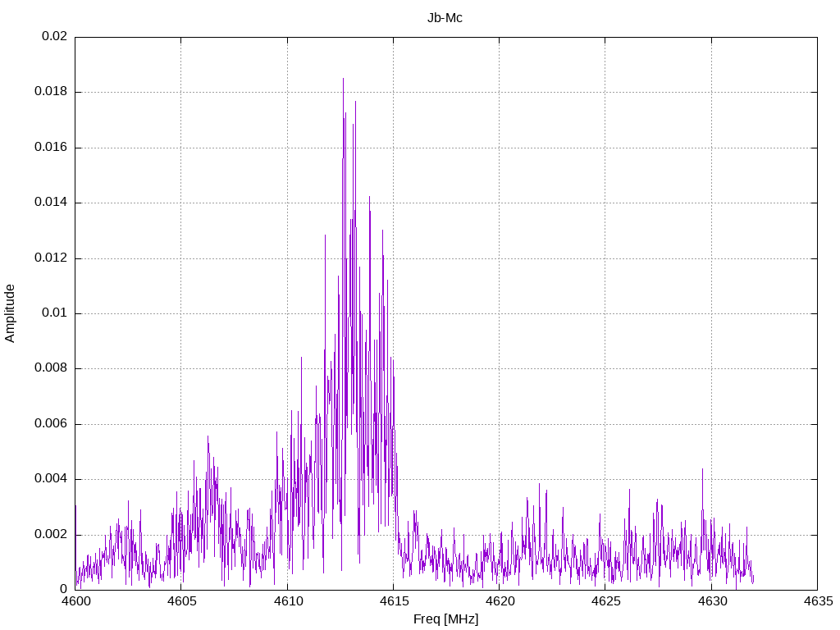Click the y-axis tick 0.014
The width and height of the screenshot is (840, 630).
tap(51, 203)
